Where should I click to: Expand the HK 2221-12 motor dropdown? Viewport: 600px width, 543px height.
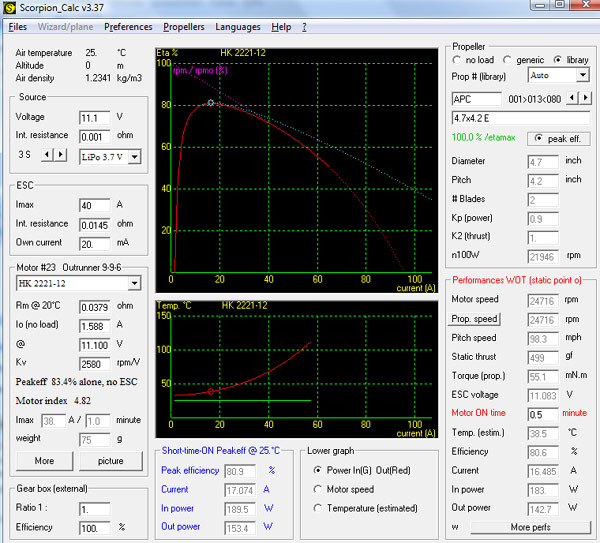pos(134,284)
